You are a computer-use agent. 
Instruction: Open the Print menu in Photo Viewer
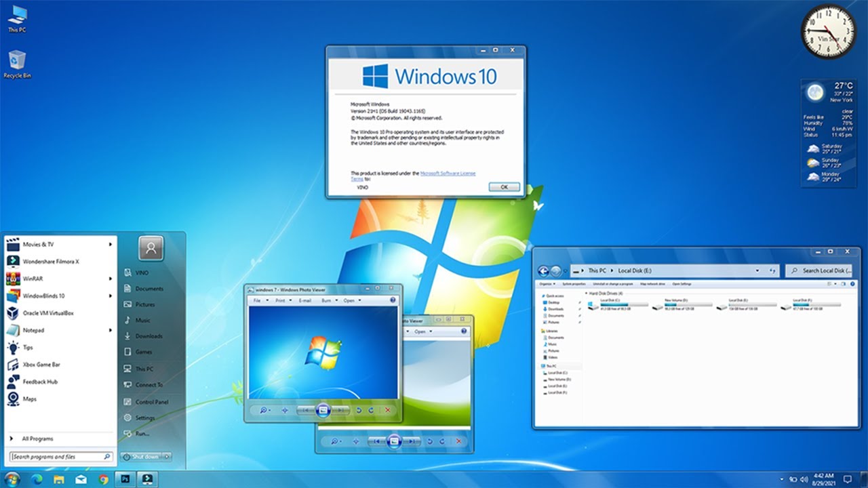(283, 300)
